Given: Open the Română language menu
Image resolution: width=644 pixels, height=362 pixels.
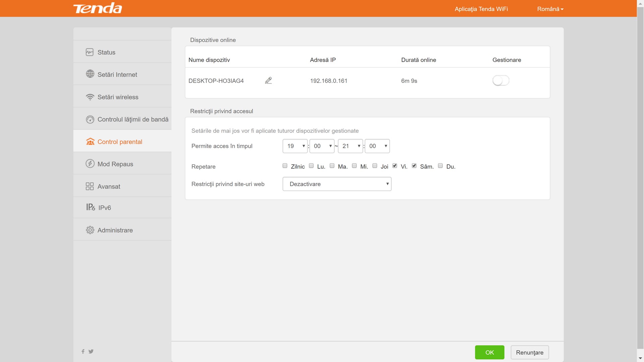Looking at the screenshot, I should 550,9.
